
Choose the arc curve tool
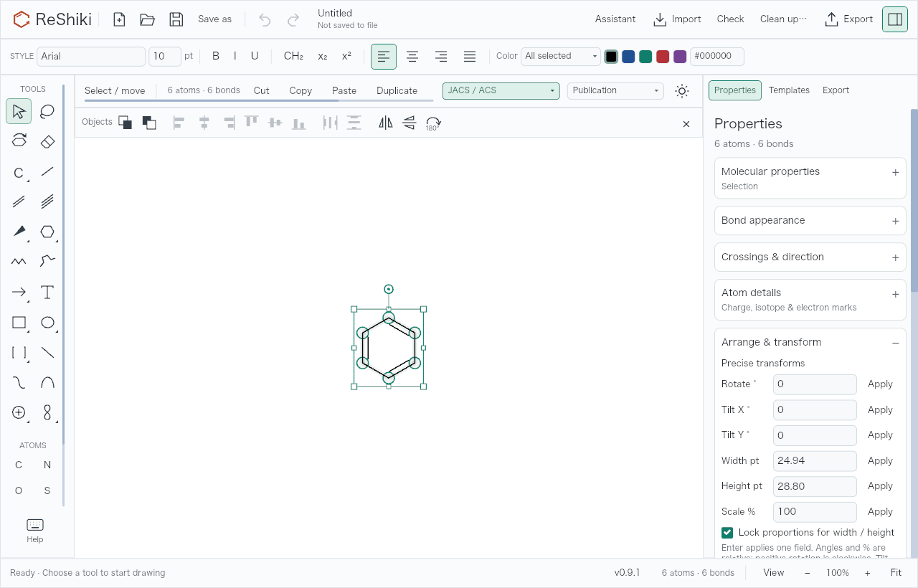(x=47, y=382)
